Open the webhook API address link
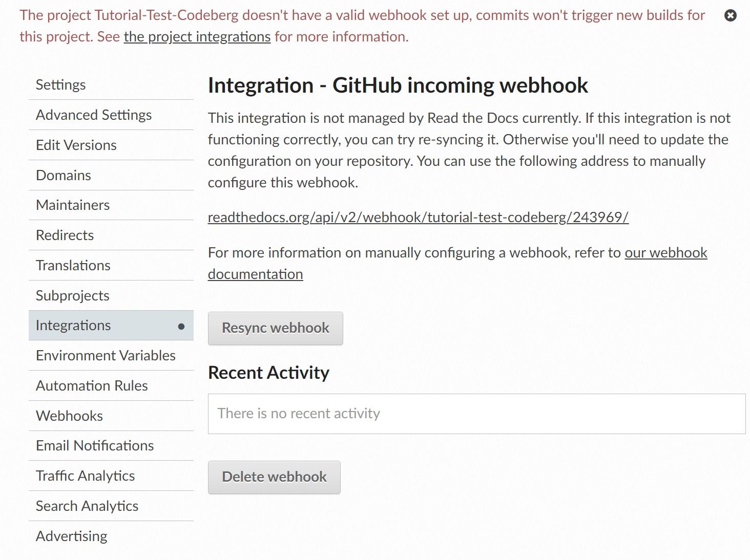The height and width of the screenshot is (560, 750). [x=418, y=217]
